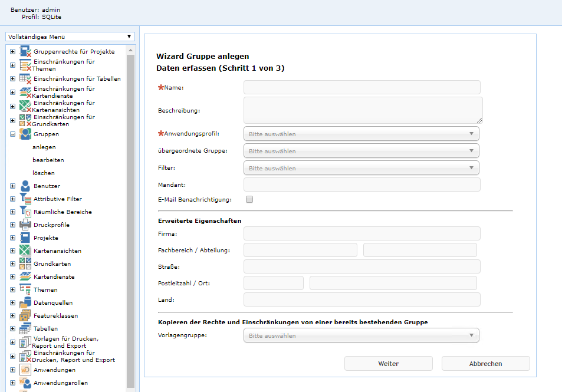
Task: Click into the Name input field
Action: pyautogui.click(x=361, y=87)
